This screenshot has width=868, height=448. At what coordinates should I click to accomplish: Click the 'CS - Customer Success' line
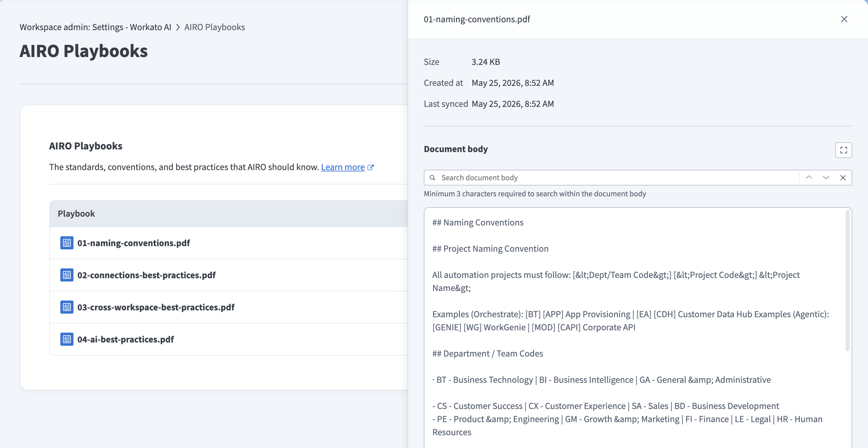606,406
